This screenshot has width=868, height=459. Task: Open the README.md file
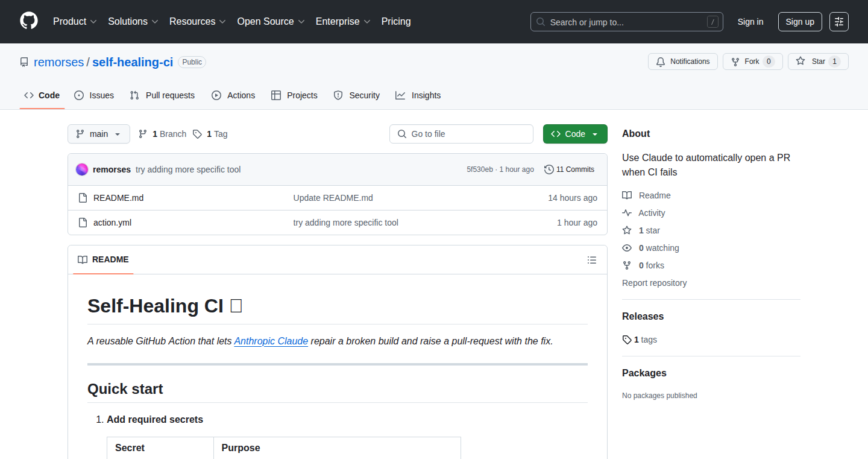[118, 198]
